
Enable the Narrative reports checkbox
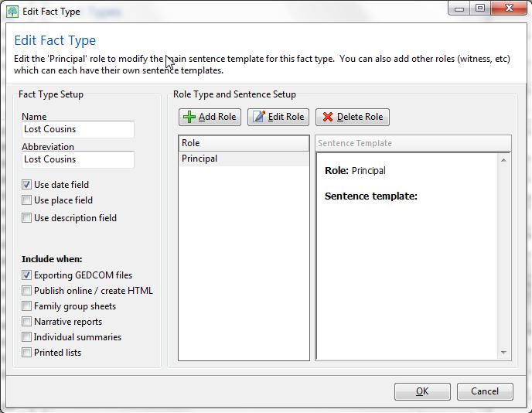(x=26, y=322)
